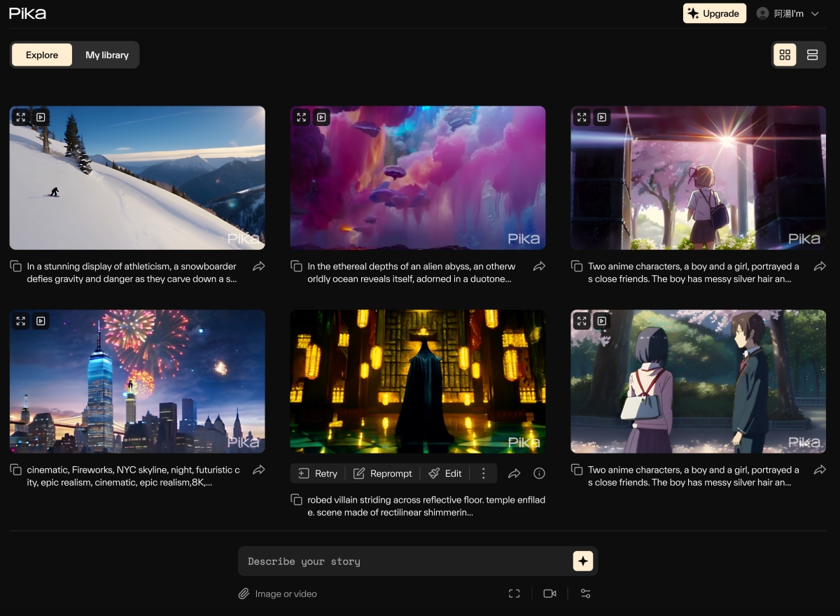840x616 pixels.
Task: Click the Pika logo
Action: click(28, 13)
